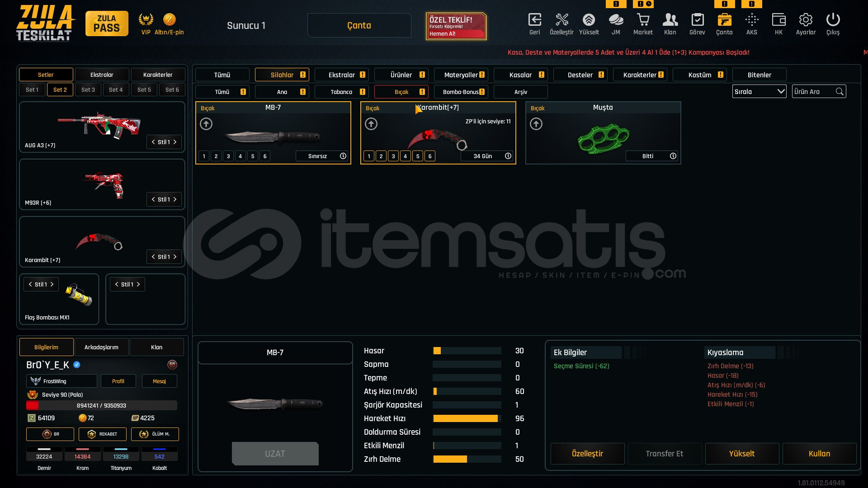Open the Görev tasks icon
Image resolution: width=868 pixels, height=488 pixels.
pos(697,20)
